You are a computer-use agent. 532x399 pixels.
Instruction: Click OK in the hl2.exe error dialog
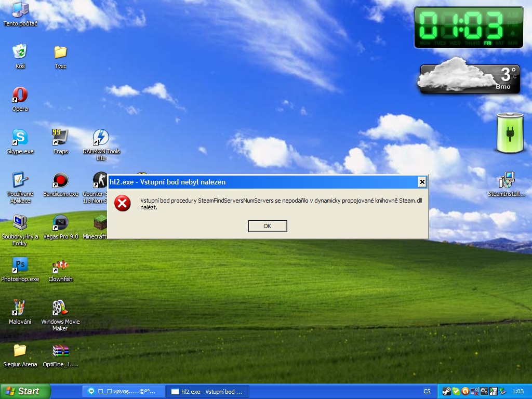(x=268, y=226)
